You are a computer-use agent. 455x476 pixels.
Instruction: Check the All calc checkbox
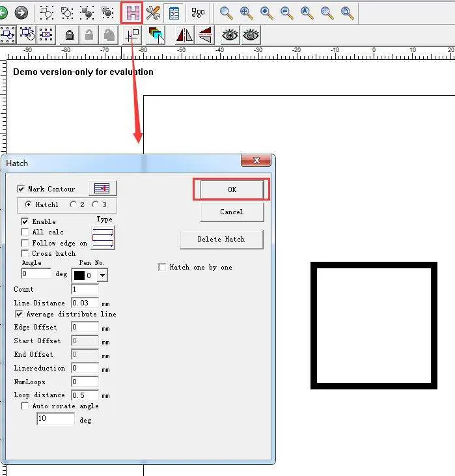tap(25, 232)
